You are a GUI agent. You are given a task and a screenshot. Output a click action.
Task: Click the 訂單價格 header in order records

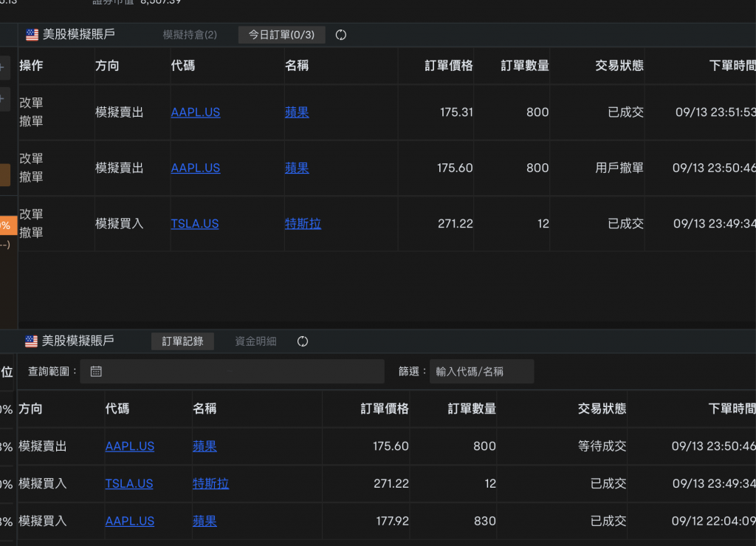[385, 409]
